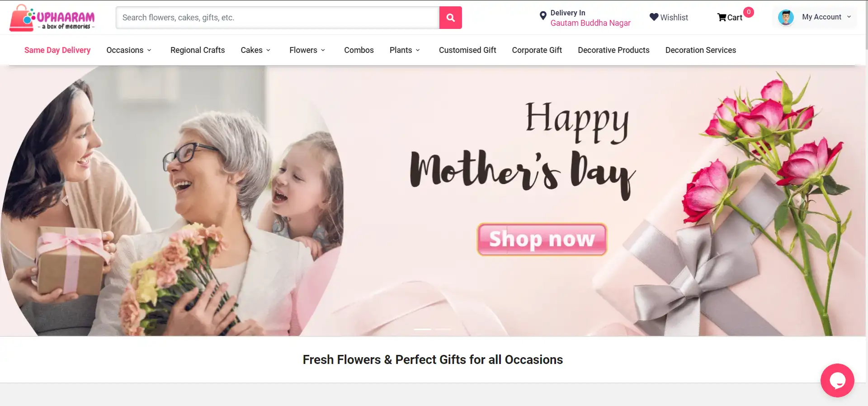Open the Uphaaram logo home link

click(x=52, y=18)
